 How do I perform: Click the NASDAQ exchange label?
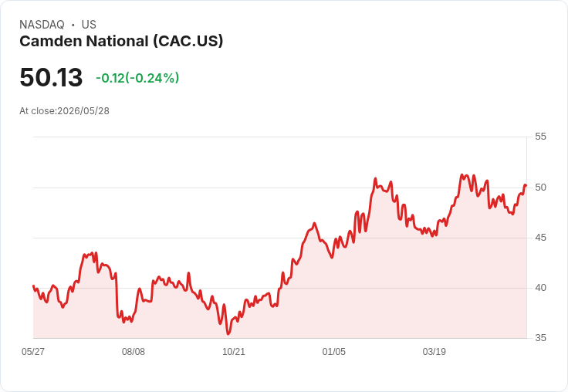(x=42, y=24)
